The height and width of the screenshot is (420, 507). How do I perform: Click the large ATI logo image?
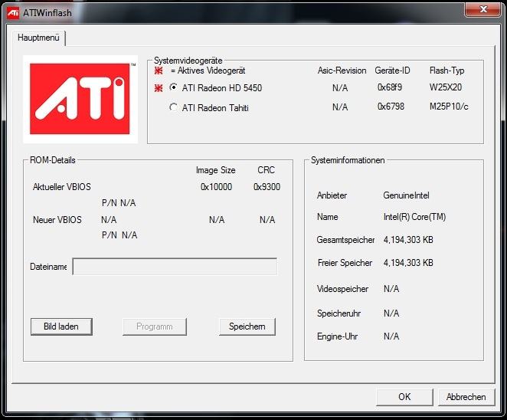click(x=80, y=99)
